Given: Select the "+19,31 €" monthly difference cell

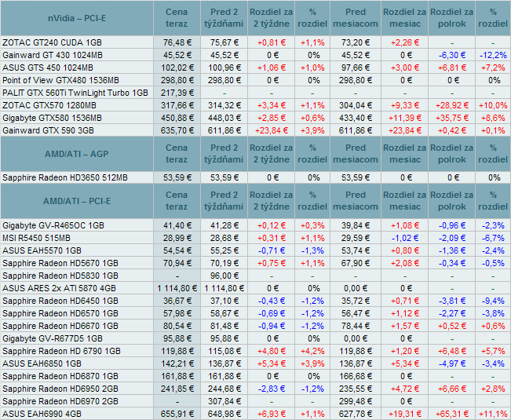Looking at the screenshot, I should click(405, 415).
